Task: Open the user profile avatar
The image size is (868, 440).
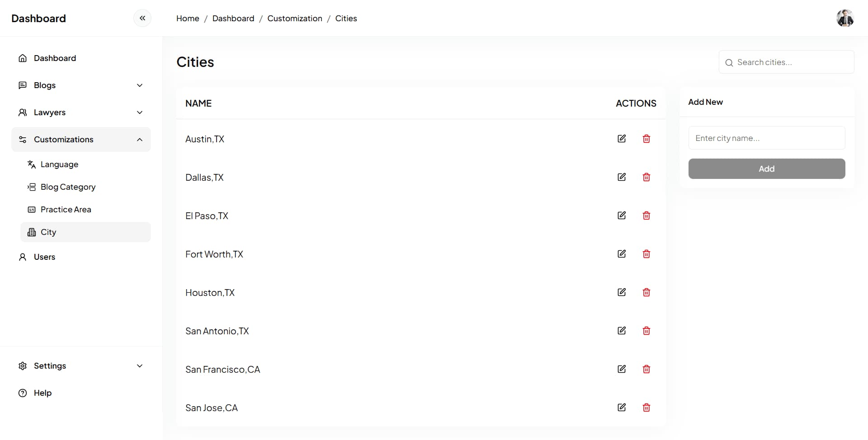Action: tap(845, 18)
